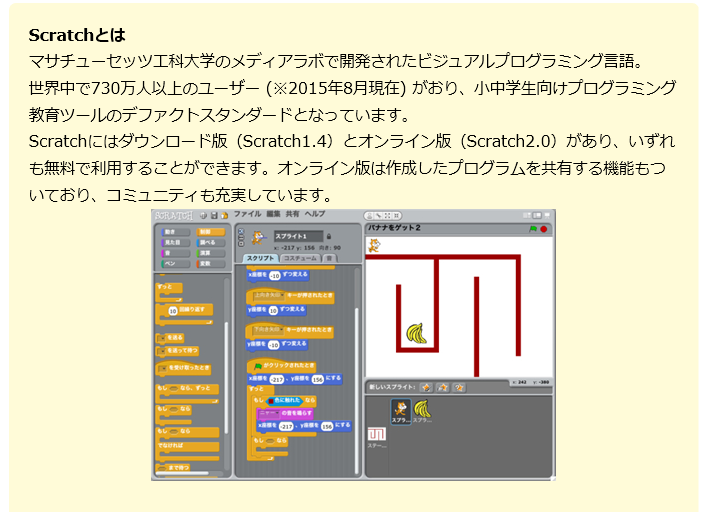The height and width of the screenshot is (512, 712).
Task: Open message dropdown in を送る block
Action: [162, 338]
